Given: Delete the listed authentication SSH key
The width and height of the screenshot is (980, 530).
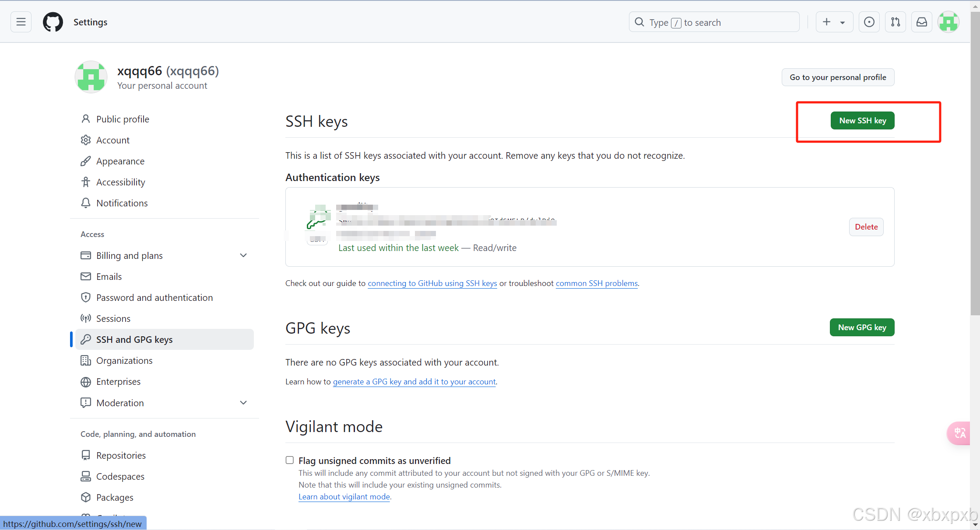Looking at the screenshot, I should coord(866,227).
